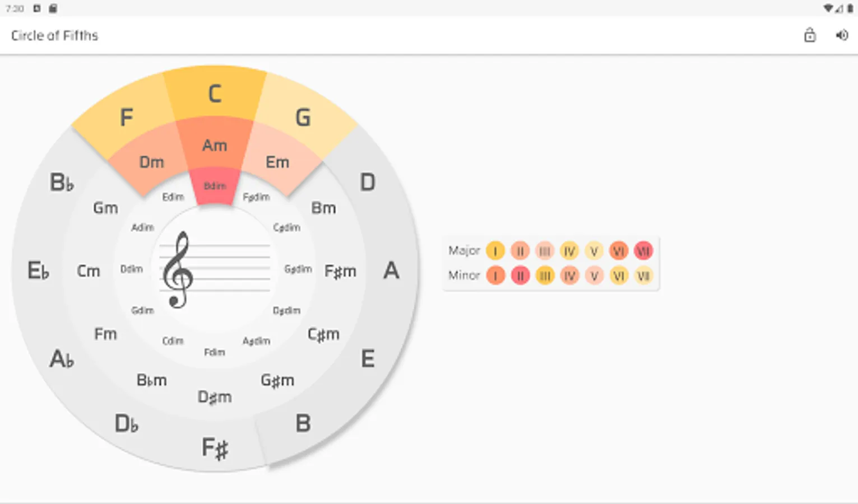
Task: Choose the Minor III degree circle
Action: (x=545, y=276)
